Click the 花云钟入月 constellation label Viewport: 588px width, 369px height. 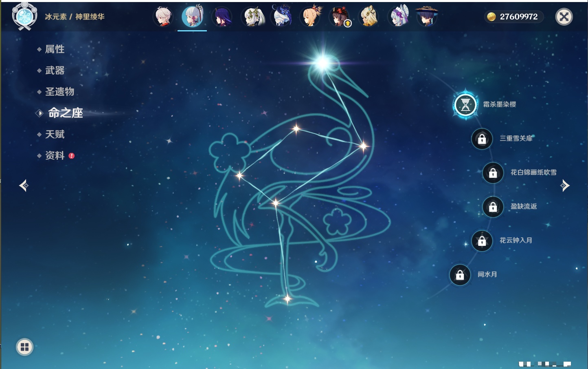pyautogui.click(x=516, y=240)
